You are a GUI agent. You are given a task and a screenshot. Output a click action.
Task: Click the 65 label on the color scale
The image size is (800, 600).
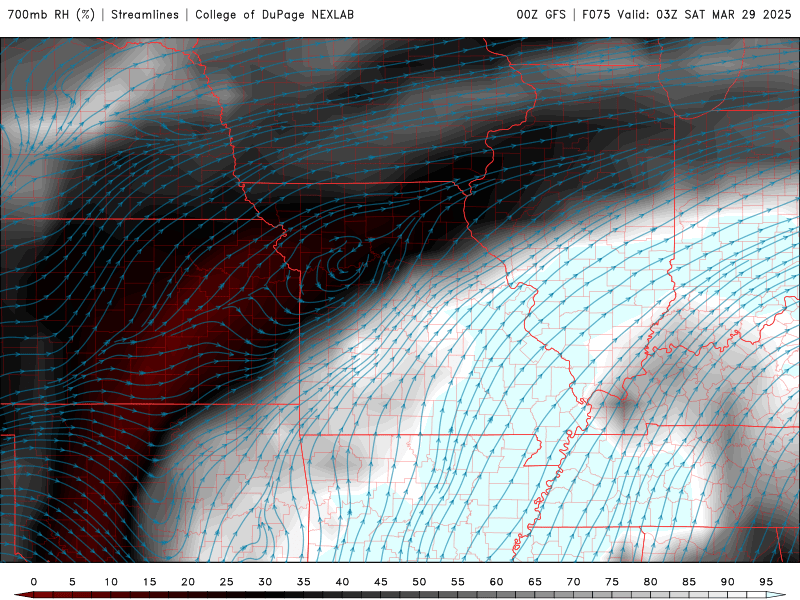coord(534,582)
